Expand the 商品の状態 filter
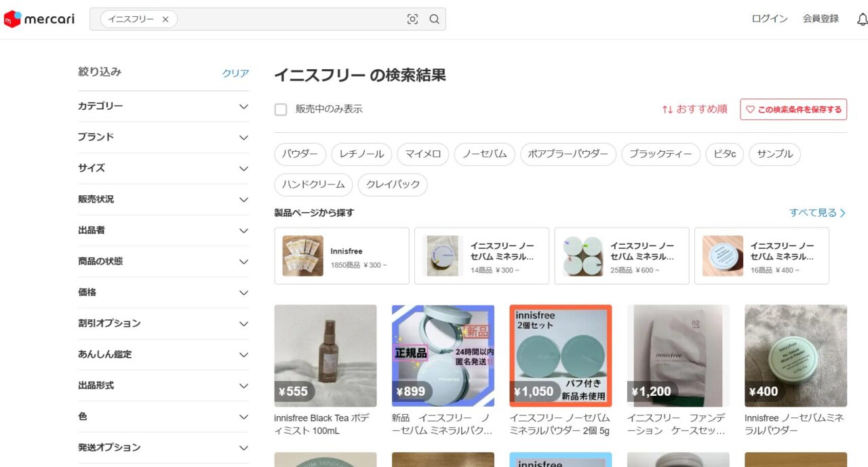This screenshot has height=467, width=868. pyautogui.click(x=163, y=262)
